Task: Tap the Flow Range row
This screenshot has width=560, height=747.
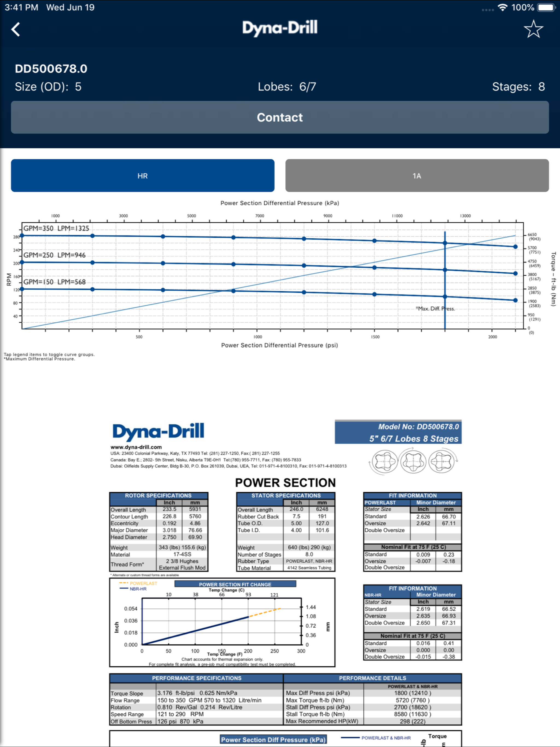Action: coord(196,700)
